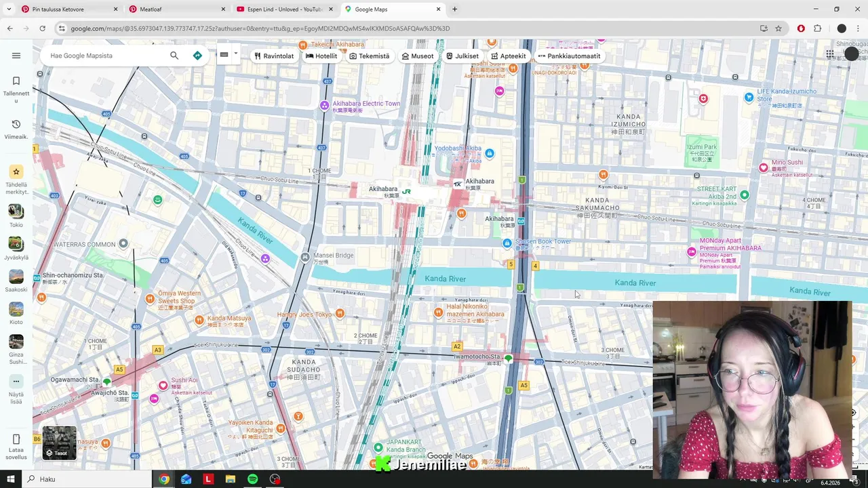The height and width of the screenshot is (488, 868).
Task: Click the Haku taskbar search box
Action: coord(87,479)
